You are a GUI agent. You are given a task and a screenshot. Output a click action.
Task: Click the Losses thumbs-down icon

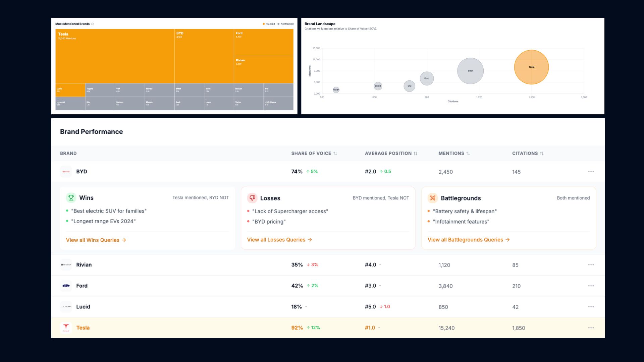pos(252,198)
